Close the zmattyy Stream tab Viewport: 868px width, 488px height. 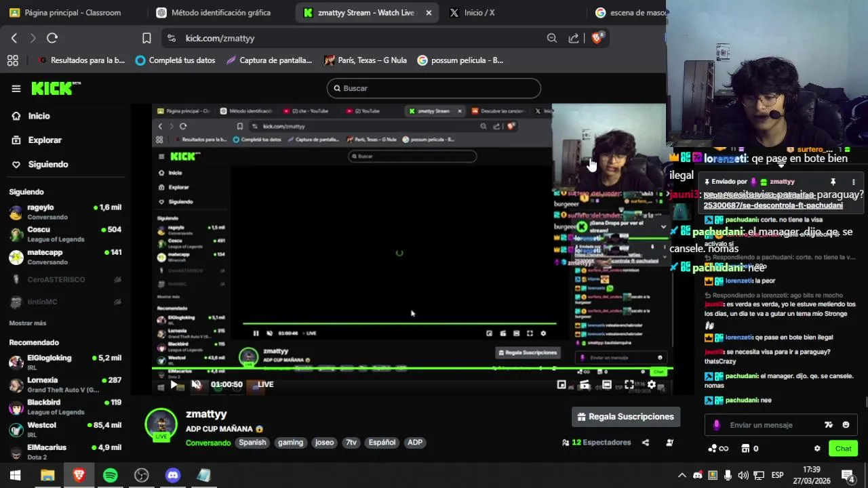click(x=429, y=12)
